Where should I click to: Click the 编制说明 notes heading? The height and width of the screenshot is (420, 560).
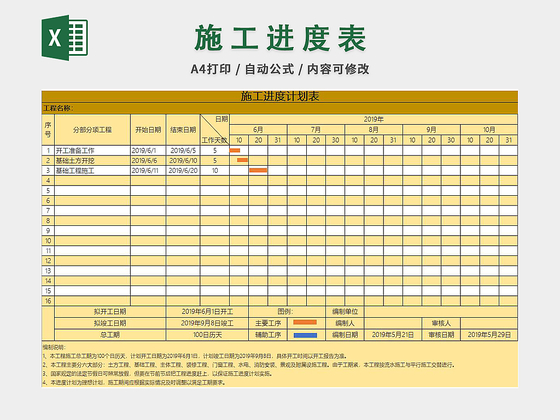(x=54, y=347)
